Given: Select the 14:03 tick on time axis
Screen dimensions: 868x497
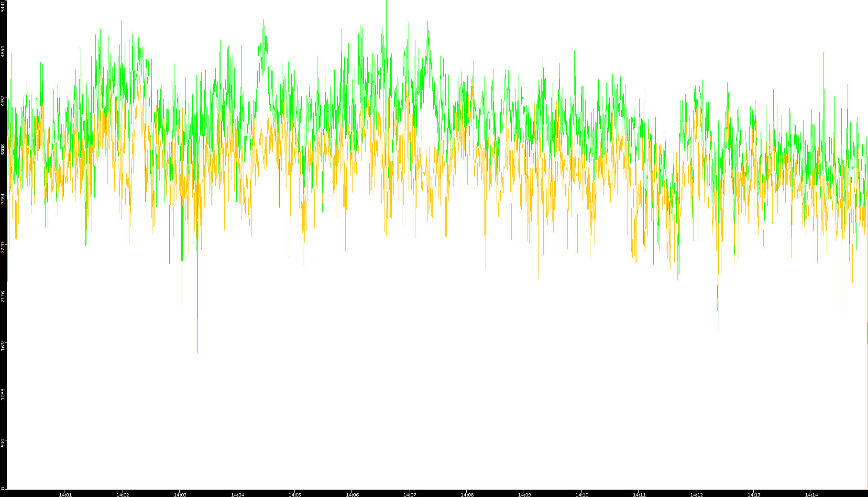Looking at the screenshot, I should tap(180, 495).
